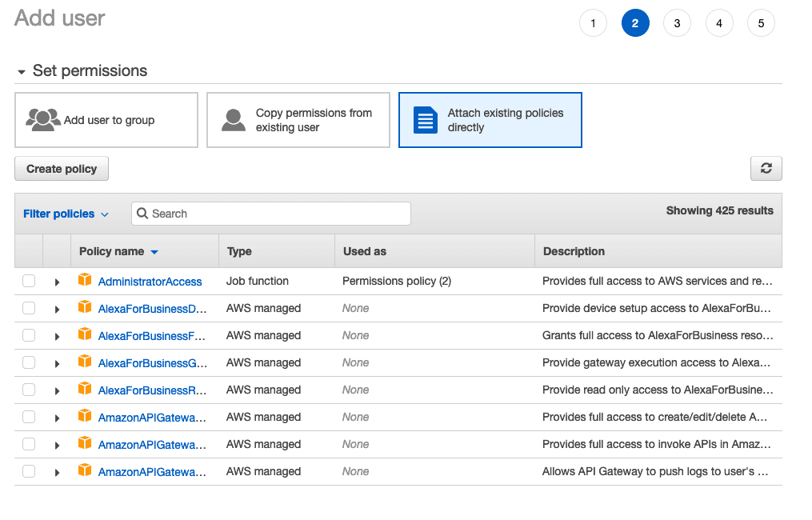
Task: Expand the AlexaForBusiness full access policy row
Action: coord(57,336)
